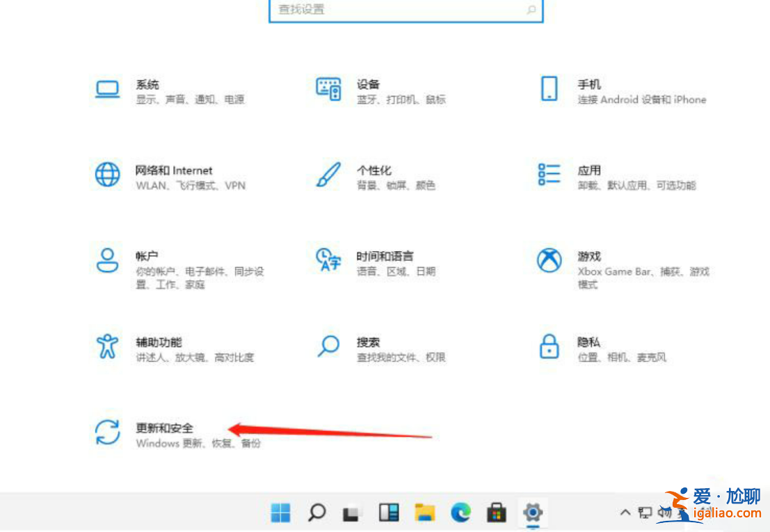
Task: Click the 查找设置 search field
Action: [407, 10]
